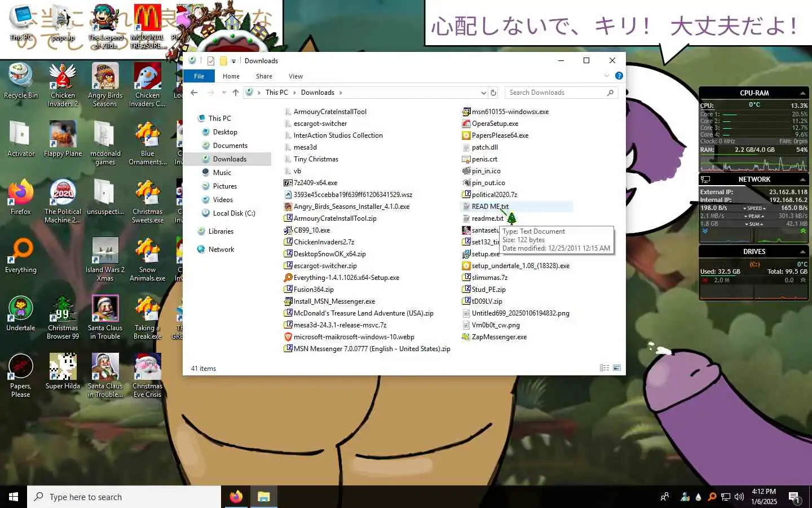This screenshot has height=508, width=812.
Task: Open notification center icon in taskbar
Action: pyautogui.click(x=794, y=497)
